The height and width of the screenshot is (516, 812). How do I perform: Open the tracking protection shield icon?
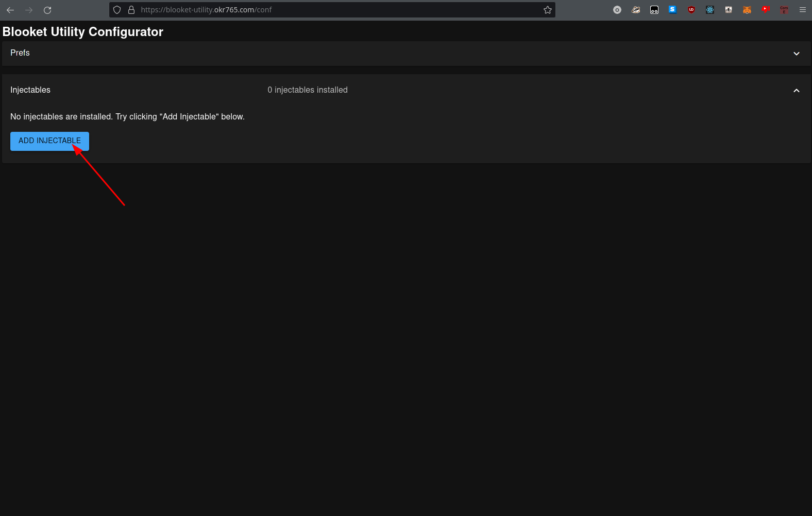(117, 10)
